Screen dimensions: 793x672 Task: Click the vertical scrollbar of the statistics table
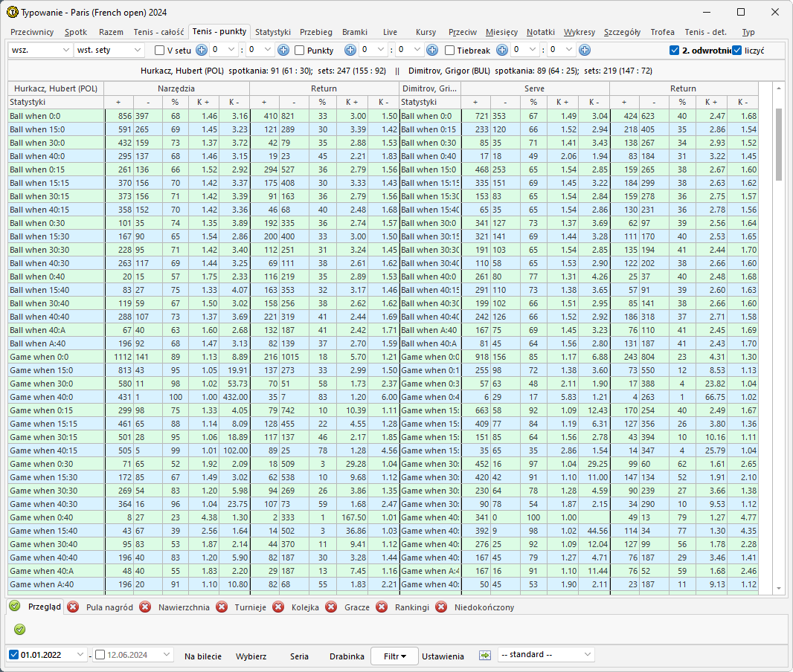[779, 144]
